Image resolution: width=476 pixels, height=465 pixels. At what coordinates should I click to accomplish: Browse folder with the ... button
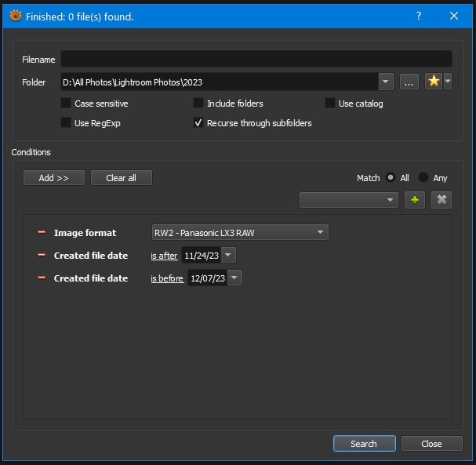pyautogui.click(x=409, y=82)
